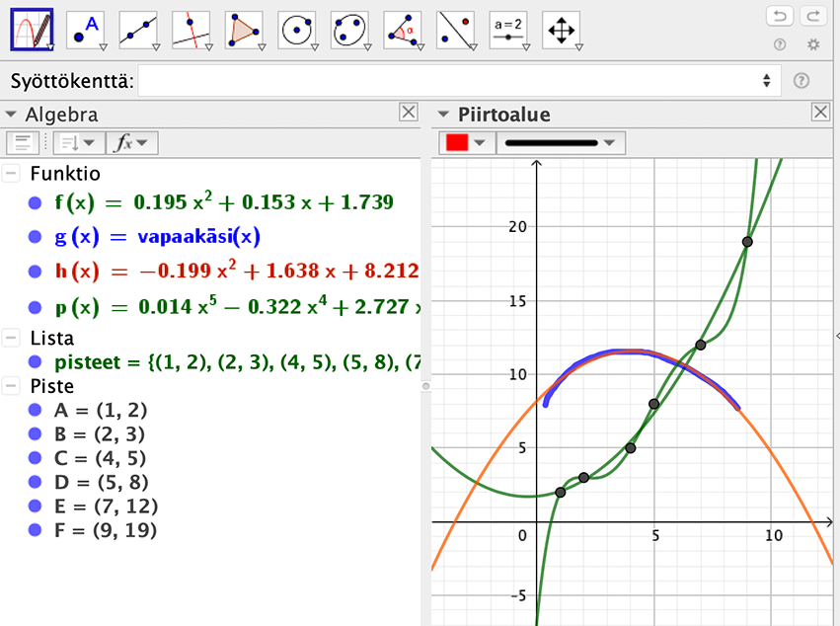The height and width of the screenshot is (626, 840).
Task: Collapse the Piste group
Action: point(11,386)
